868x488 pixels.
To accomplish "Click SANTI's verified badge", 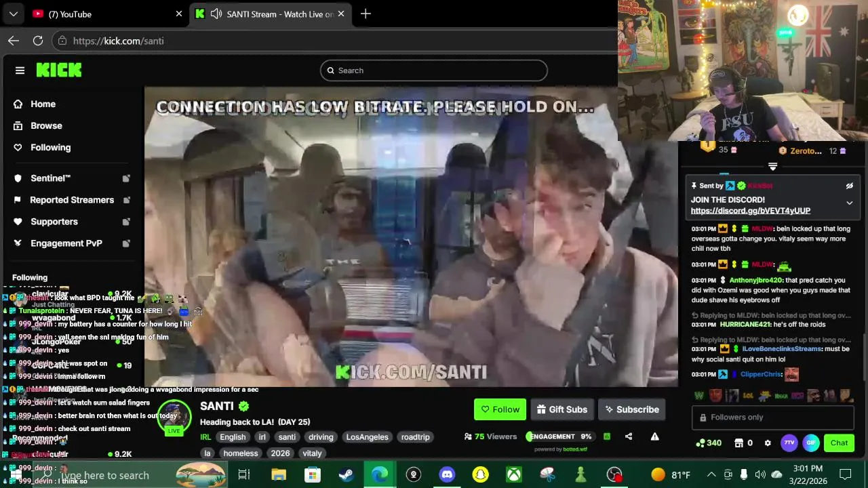I will click(x=243, y=406).
